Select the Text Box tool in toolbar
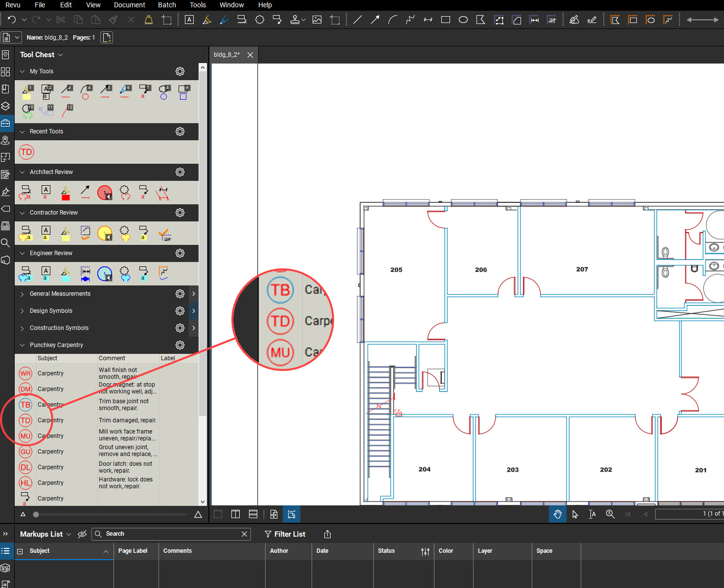 pos(189,20)
